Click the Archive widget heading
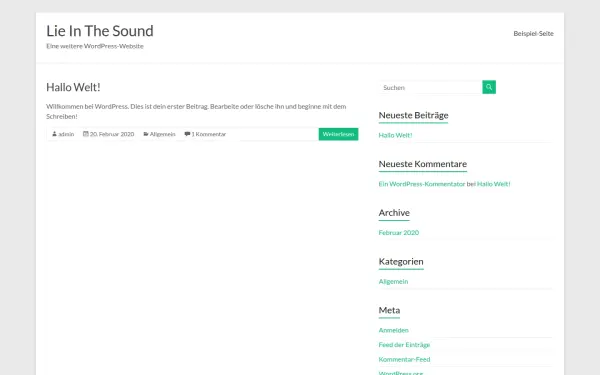Screen dimensions: 600x375 [x=394, y=213]
